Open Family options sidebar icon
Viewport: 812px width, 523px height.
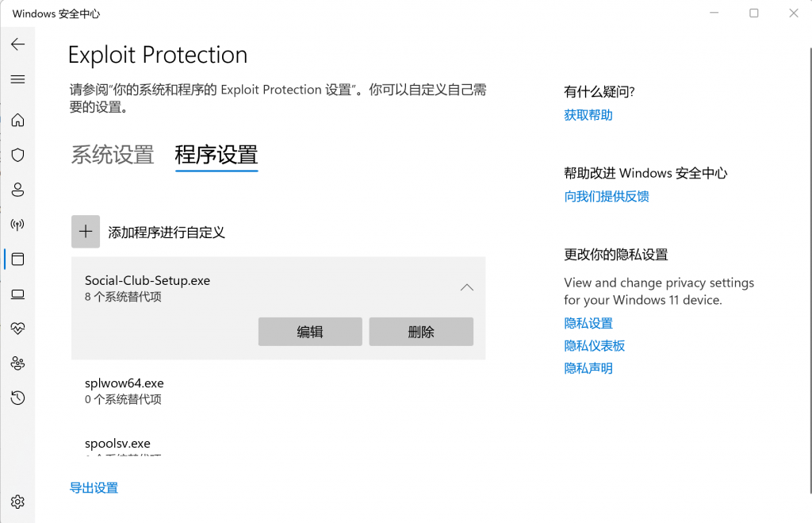(17, 363)
